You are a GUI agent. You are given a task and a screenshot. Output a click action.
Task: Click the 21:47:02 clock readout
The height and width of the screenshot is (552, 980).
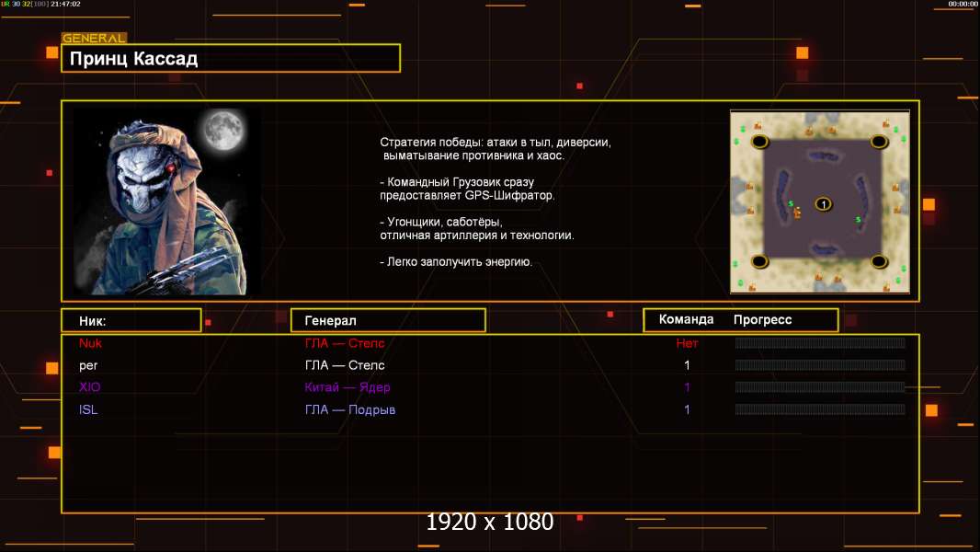click(65, 4)
